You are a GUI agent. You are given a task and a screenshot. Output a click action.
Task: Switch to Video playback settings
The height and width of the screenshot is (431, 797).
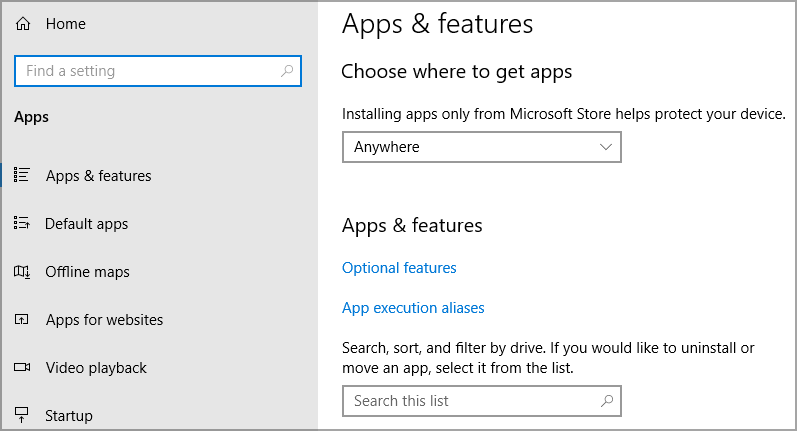click(x=96, y=368)
